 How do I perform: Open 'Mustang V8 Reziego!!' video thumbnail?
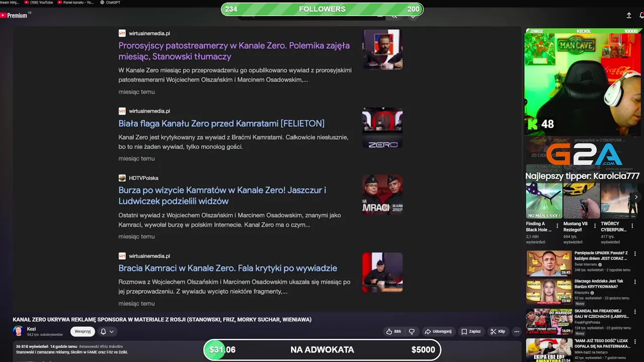(581, 201)
